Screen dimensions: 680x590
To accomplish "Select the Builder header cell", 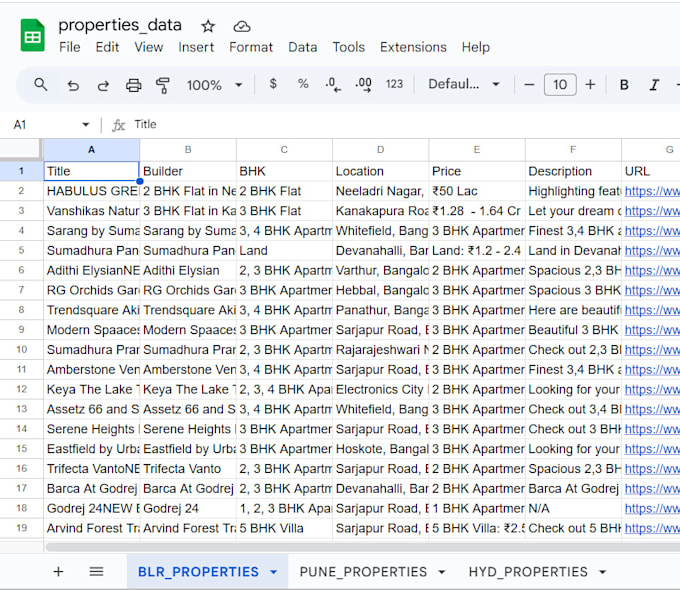I will [188, 171].
